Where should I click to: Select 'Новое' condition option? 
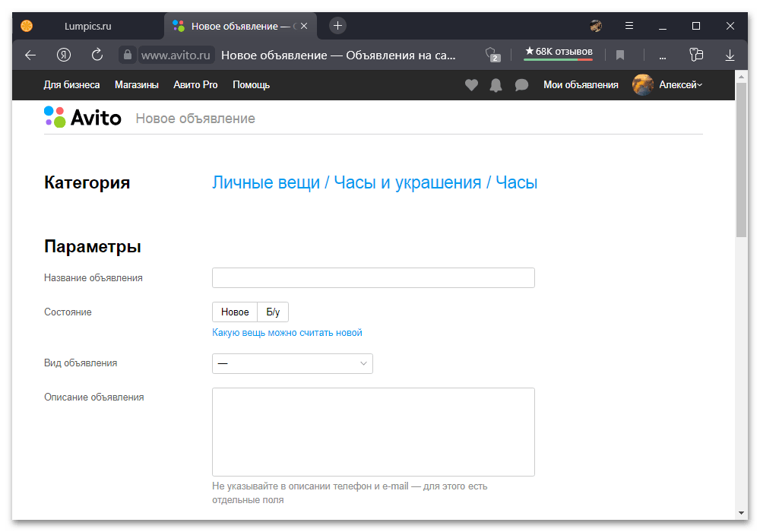pos(235,312)
